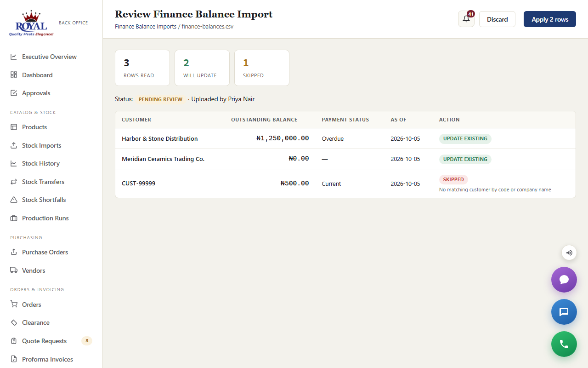Click the Pending Review status badge
This screenshot has width=588, height=368.
tap(160, 99)
